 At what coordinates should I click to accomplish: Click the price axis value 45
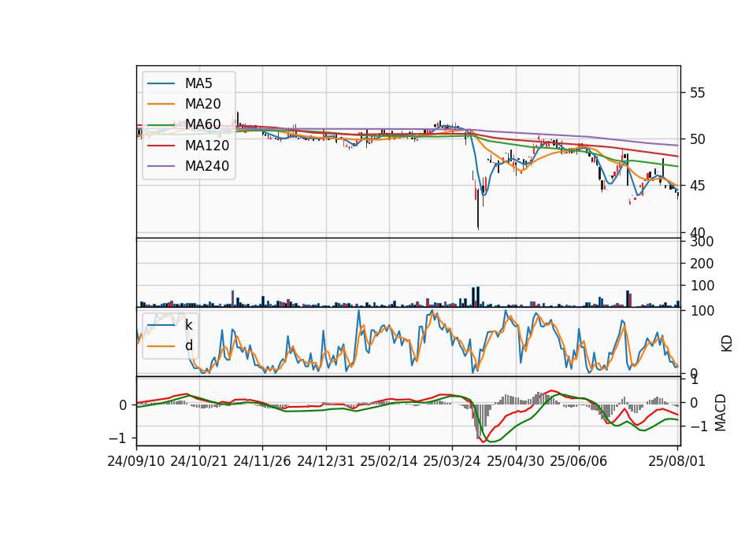[697, 186]
